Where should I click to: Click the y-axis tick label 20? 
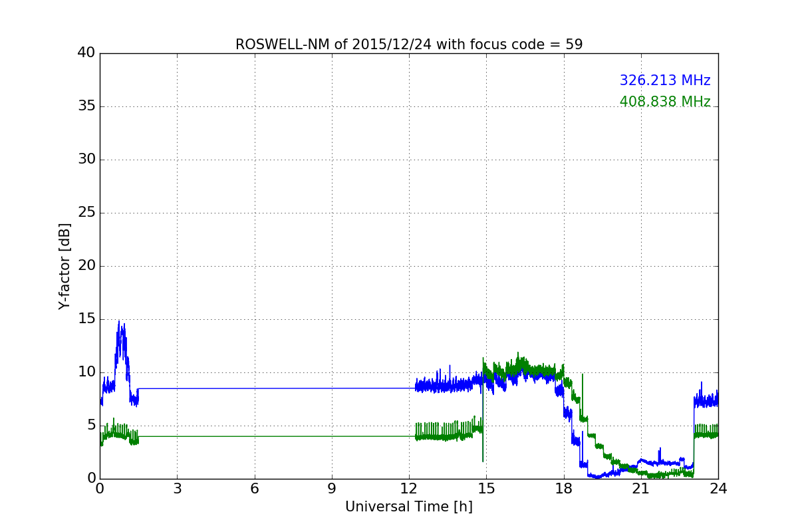[x=86, y=266]
